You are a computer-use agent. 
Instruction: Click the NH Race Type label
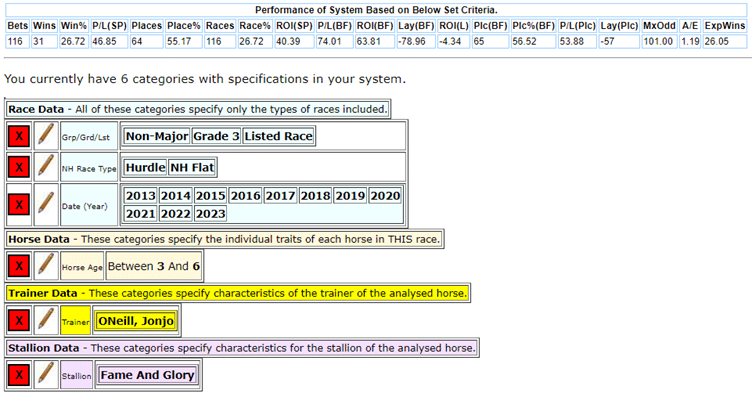point(89,168)
